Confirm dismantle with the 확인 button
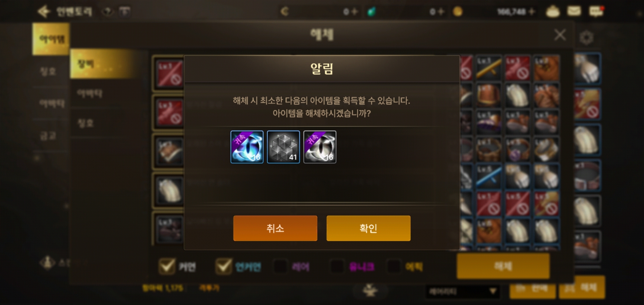 (x=368, y=228)
